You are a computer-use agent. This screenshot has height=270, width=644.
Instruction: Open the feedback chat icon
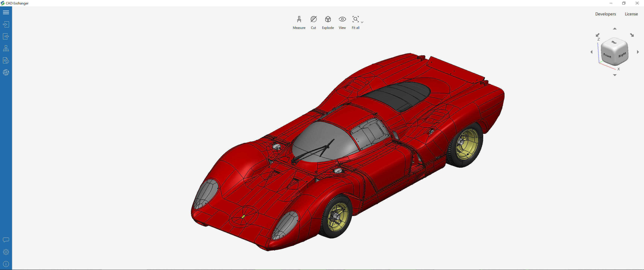coord(6,240)
